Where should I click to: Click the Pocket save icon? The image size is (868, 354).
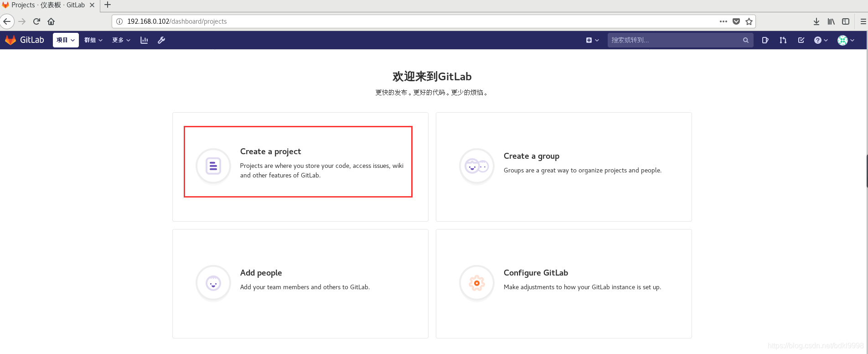[736, 21]
